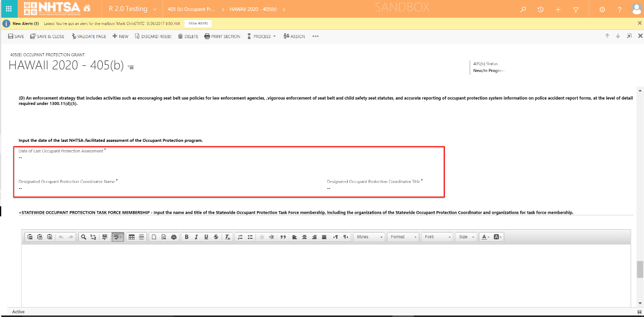644x317 pixels.
Task: Click Save & Close
Action: (47, 36)
